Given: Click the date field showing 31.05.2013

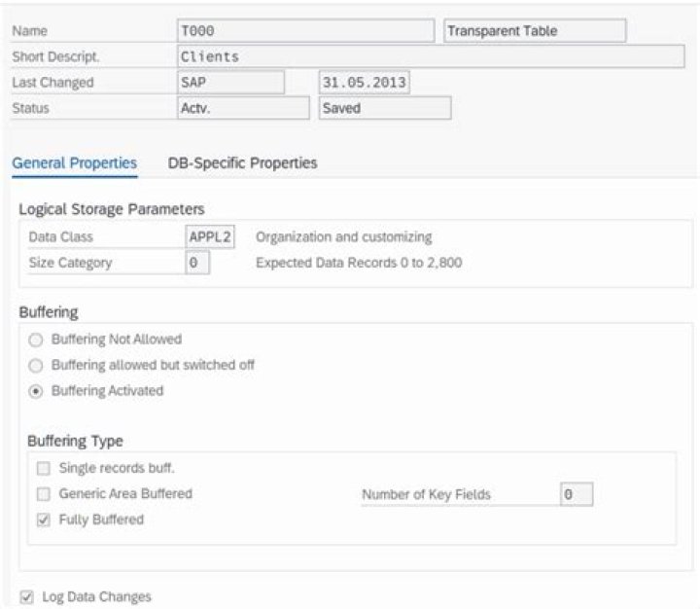Looking at the screenshot, I should tap(365, 83).
